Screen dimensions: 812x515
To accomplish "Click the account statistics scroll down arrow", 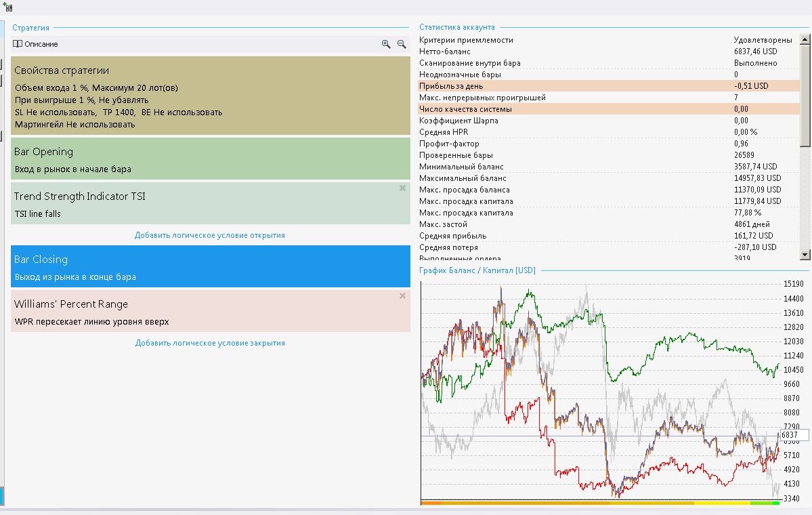I will point(805,254).
